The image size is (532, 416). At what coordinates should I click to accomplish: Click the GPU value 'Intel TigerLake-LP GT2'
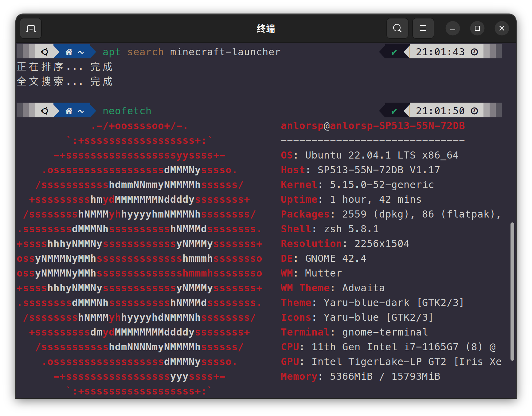point(379,362)
